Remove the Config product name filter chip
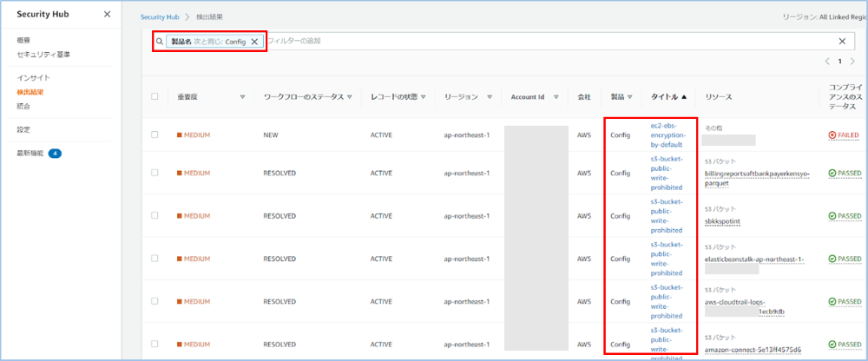Image resolution: width=868 pixels, height=361 pixels. tap(254, 41)
